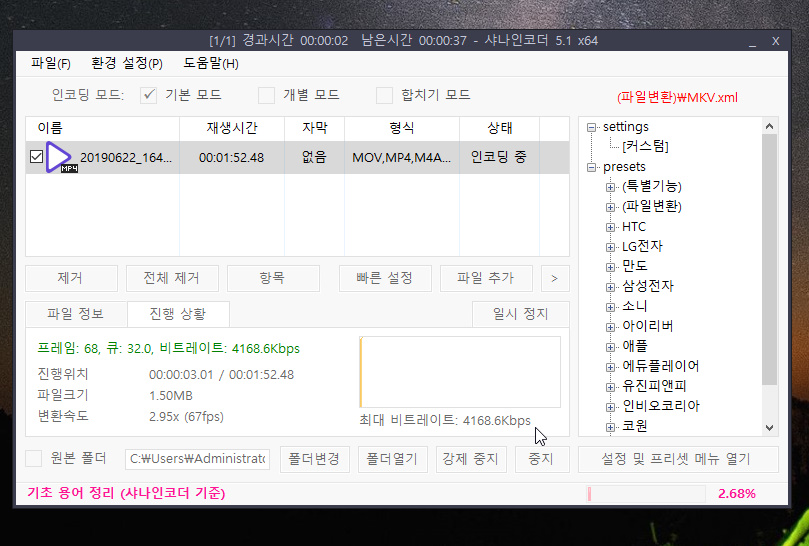Click the bitrate graph area
The image size is (809, 546).
tap(460, 372)
